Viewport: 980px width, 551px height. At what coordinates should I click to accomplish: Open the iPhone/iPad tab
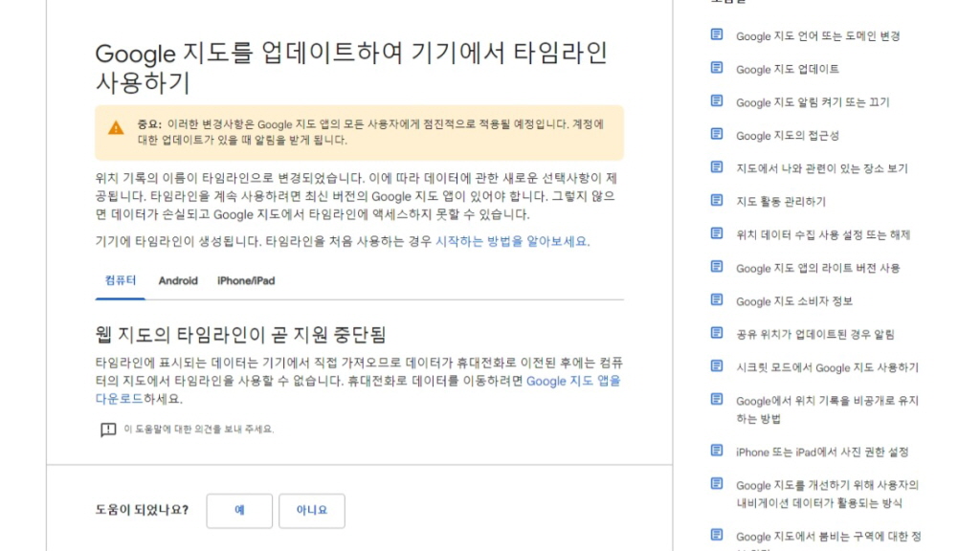(x=246, y=281)
